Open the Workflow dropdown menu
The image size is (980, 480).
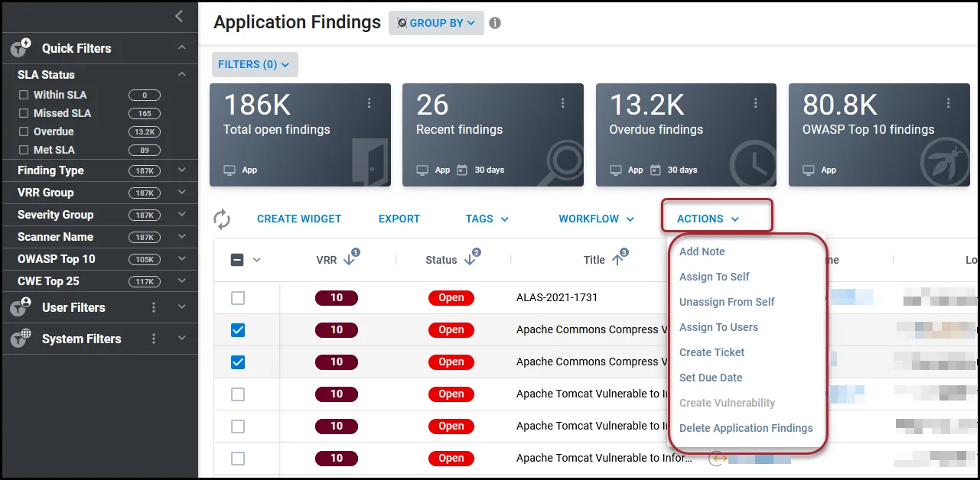point(597,219)
